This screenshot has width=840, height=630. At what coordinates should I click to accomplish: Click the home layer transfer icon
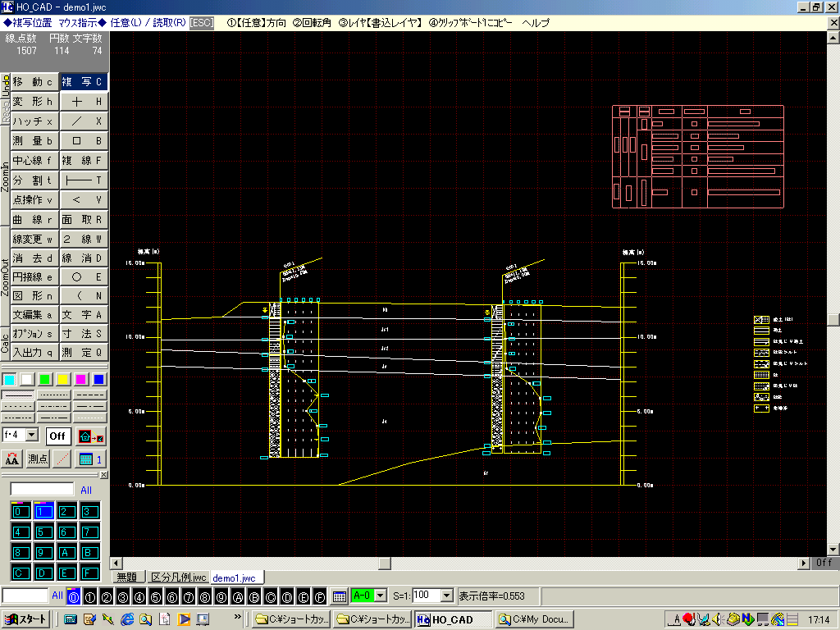pyautogui.click(x=90, y=436)
